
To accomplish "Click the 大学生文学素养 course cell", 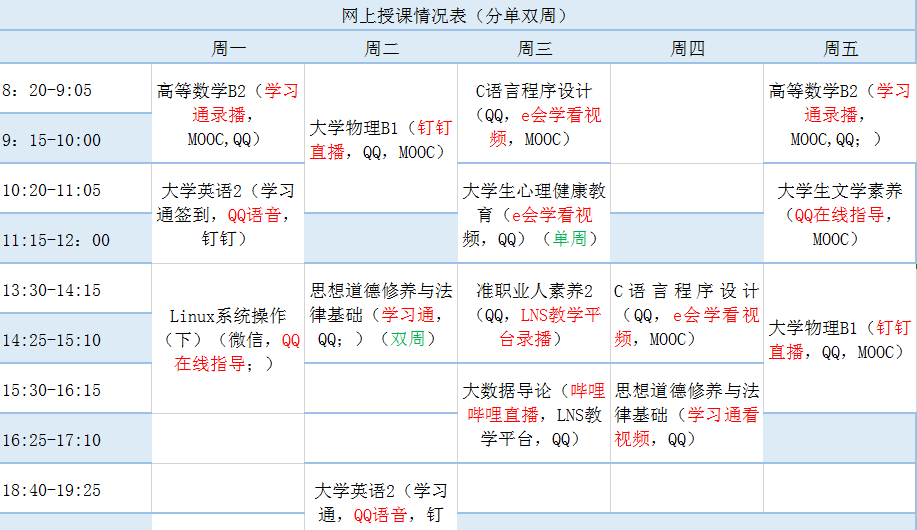I will [x=840, y=214].
